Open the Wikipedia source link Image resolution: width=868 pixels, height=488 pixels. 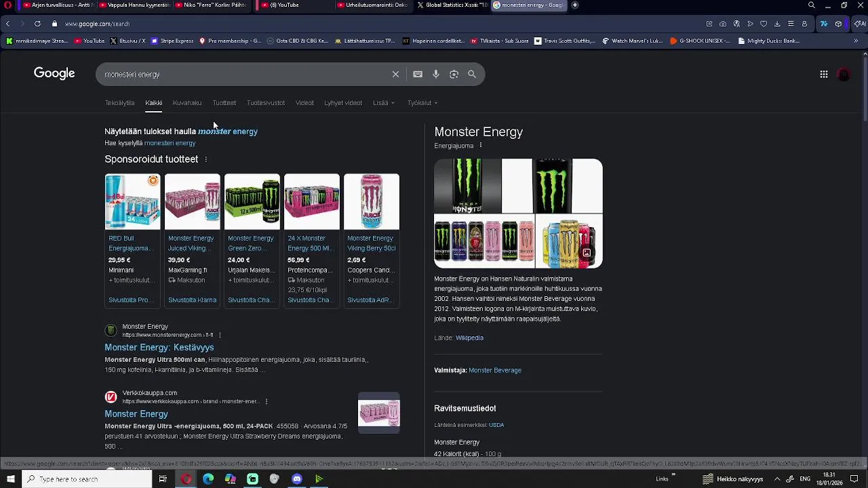click(x=469, y=338)
